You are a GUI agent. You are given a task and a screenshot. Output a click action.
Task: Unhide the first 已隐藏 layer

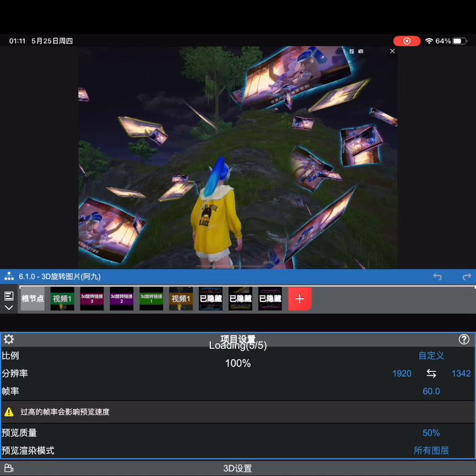(210, 298)
